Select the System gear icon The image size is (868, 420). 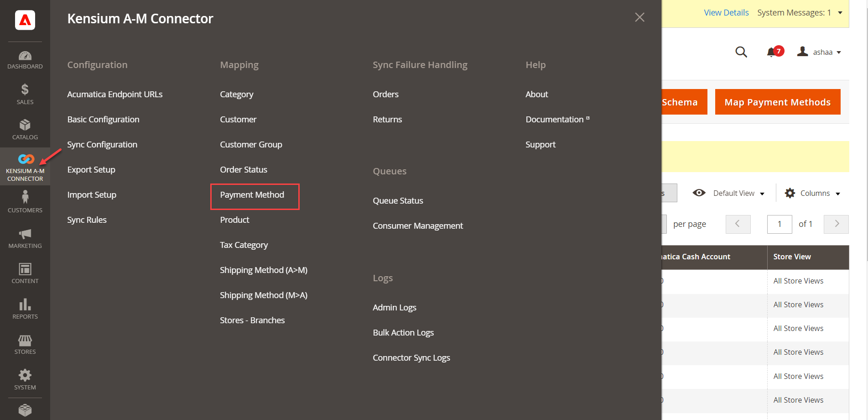pyautogui.click(x=25, y=374)
